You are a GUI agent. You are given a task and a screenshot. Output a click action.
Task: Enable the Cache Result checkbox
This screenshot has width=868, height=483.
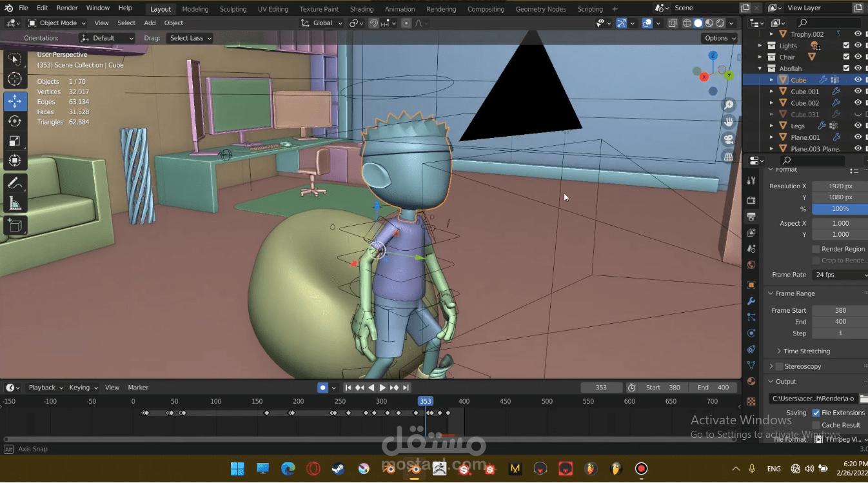[816, 425]
